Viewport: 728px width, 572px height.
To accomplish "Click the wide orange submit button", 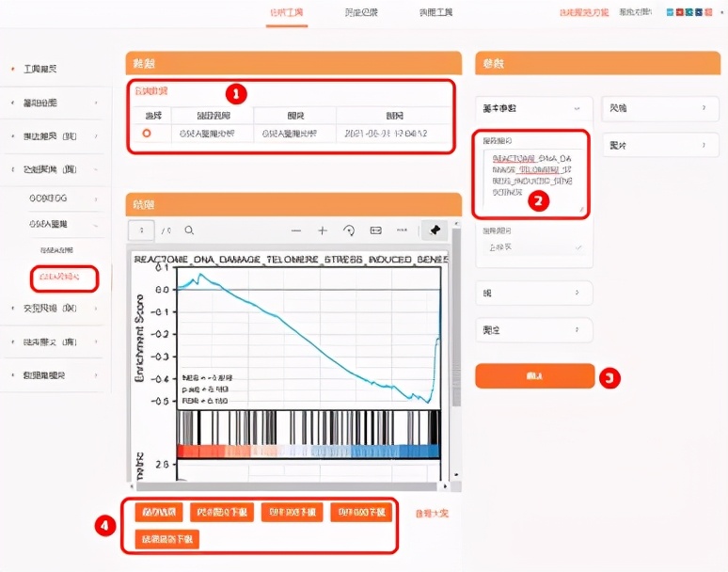I will [535, 375].
